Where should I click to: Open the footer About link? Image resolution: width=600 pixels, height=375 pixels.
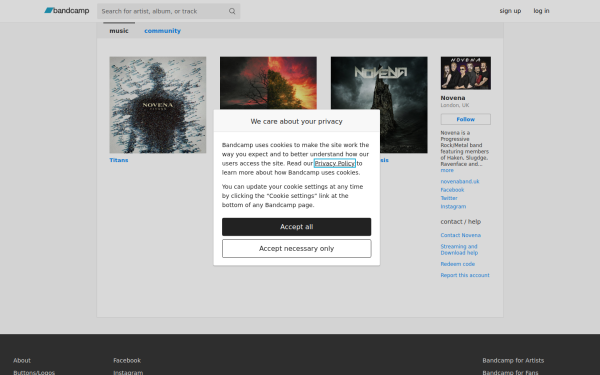click(22, 360)
